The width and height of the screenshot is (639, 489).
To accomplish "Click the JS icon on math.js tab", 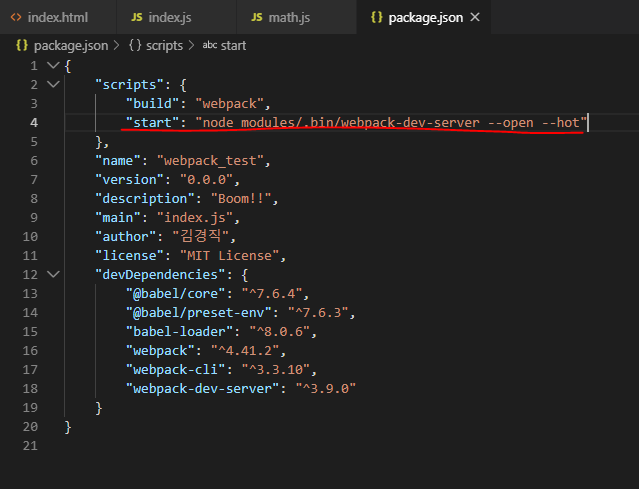I will click(x=257, y=18).
